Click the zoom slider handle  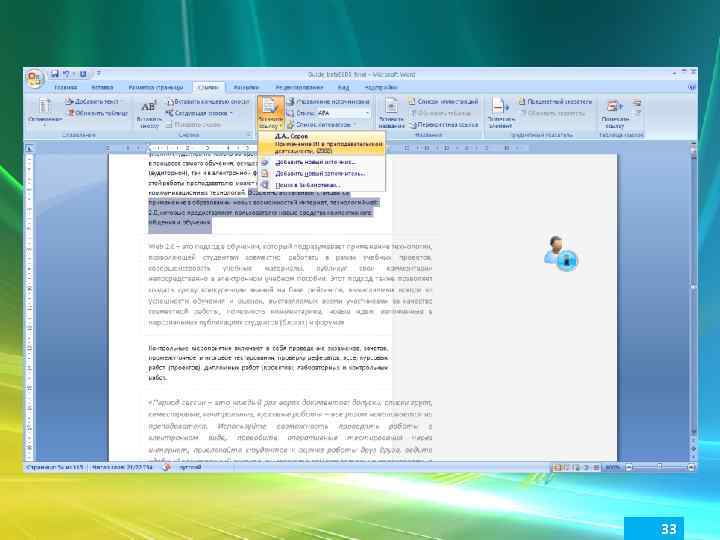659,467
